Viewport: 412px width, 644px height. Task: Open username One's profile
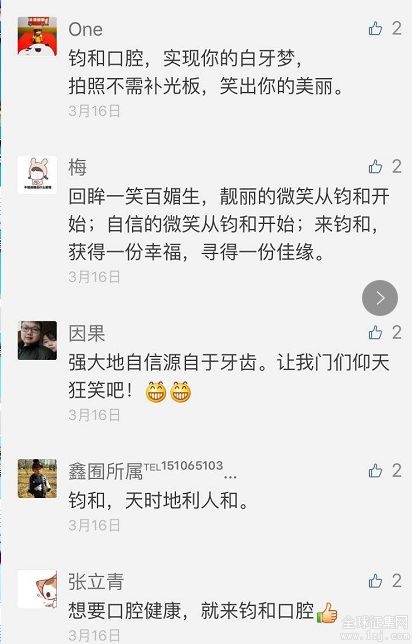[85, 29]
